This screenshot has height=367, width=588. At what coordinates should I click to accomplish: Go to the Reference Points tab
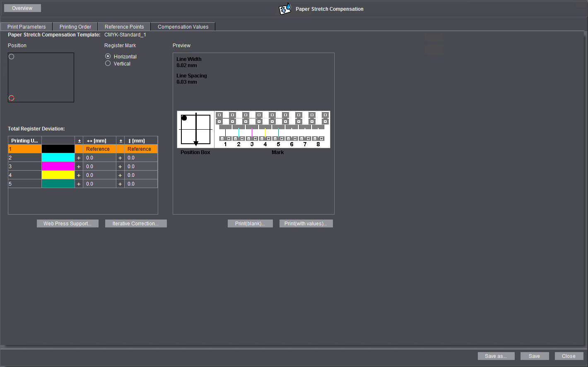(x=124, y=27)
